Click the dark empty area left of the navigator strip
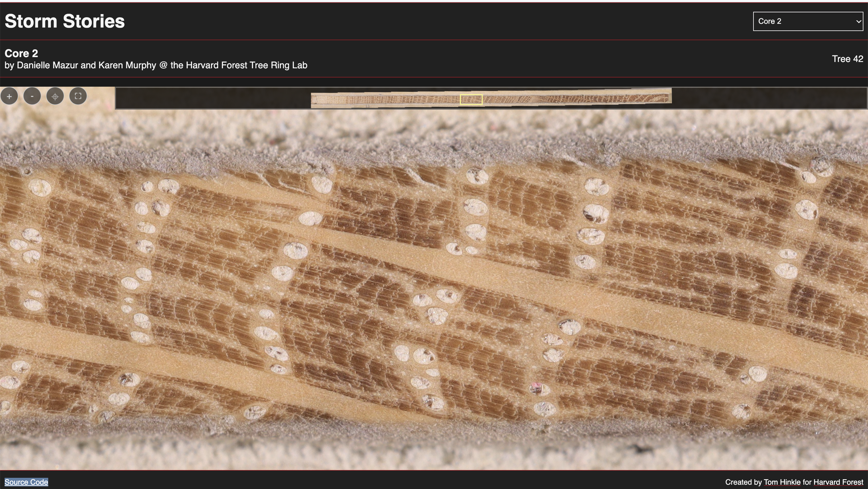The width and height of the screenshot is (868, 489). pos(212,98)
